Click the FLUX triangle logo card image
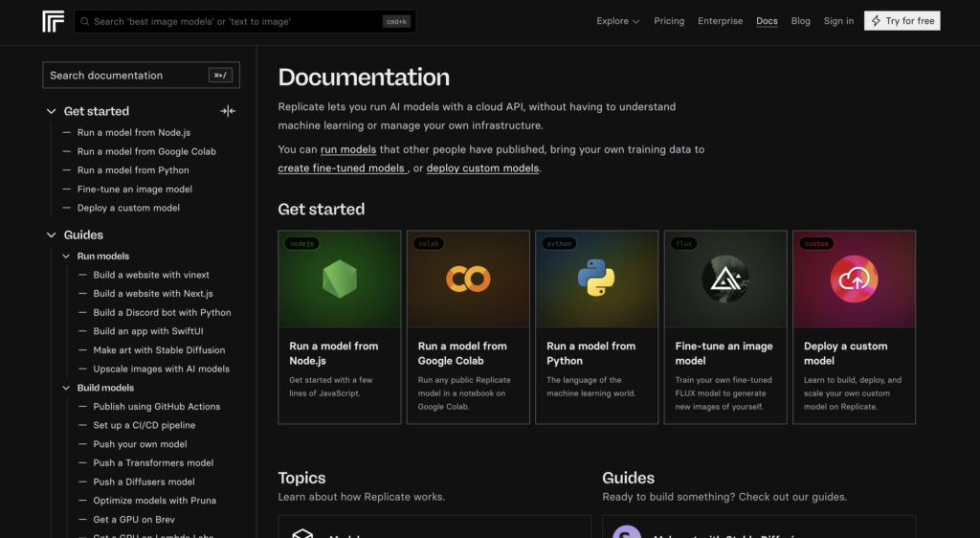Viewport: 980px width, 538px height. 725,280
